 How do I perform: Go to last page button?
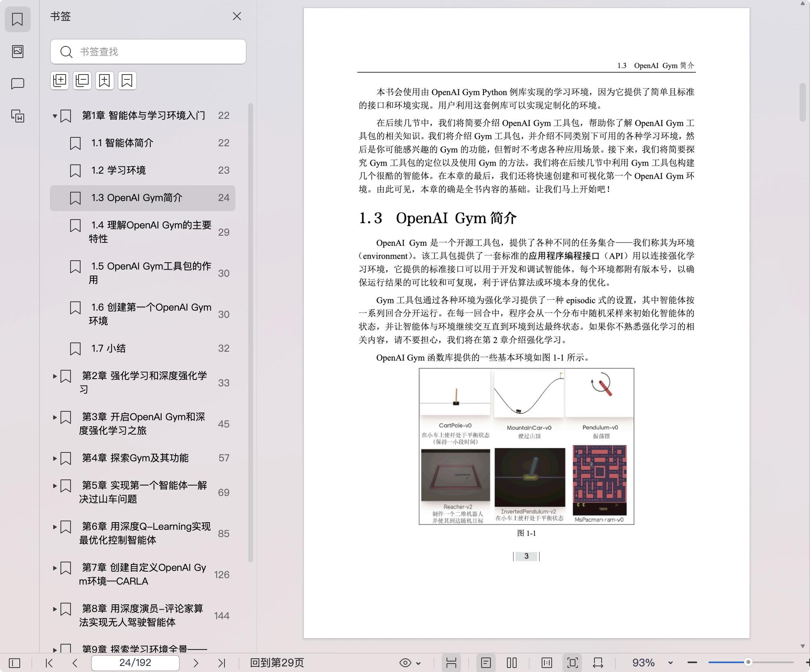222,663
